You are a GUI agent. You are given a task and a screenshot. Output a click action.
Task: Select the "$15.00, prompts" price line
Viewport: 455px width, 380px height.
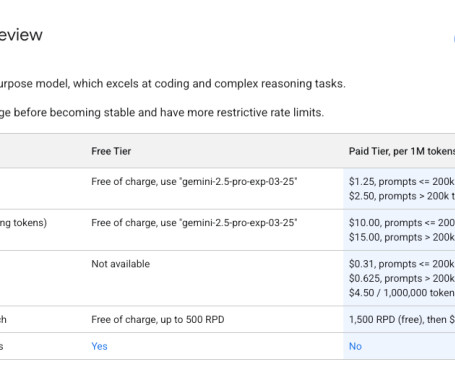[x=402, y=237]
